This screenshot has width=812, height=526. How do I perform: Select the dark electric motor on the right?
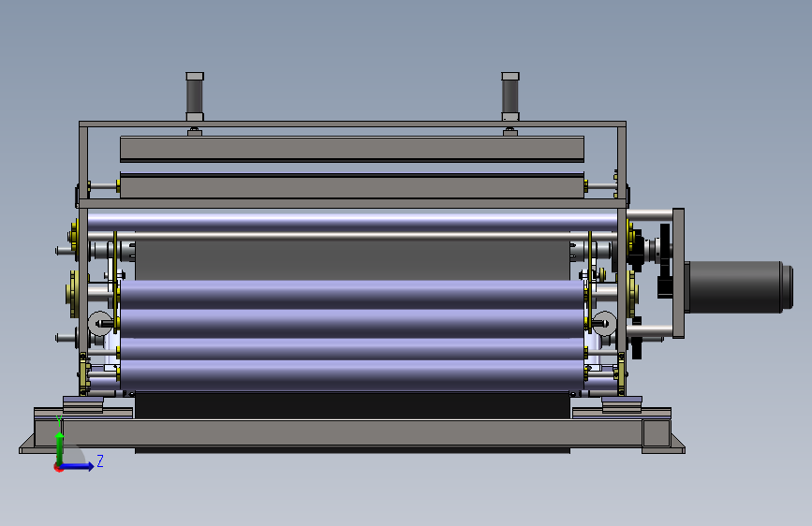pos(740,286)
